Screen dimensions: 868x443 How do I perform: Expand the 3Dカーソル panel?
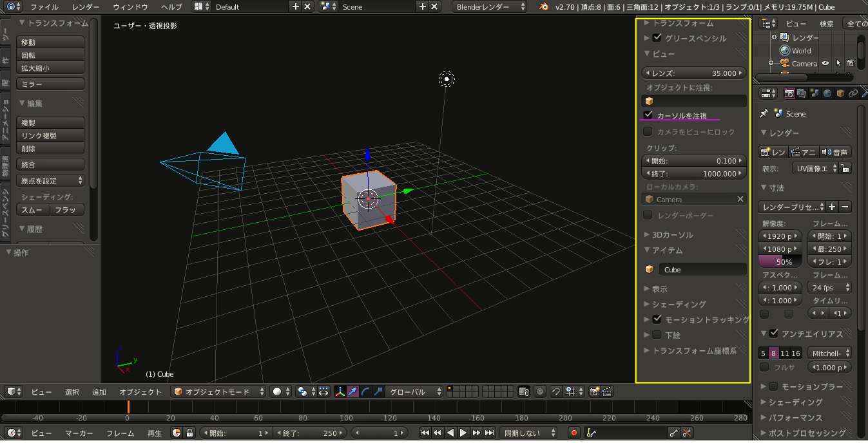point(668,234)
